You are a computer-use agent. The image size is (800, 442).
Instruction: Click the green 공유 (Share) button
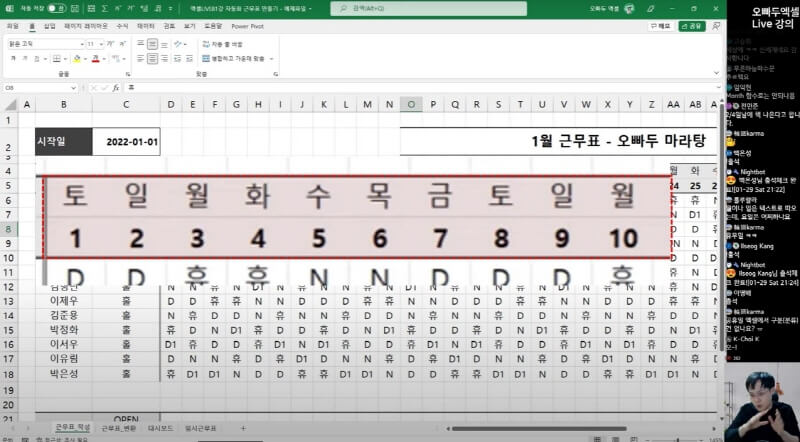[x=692, y=26]
